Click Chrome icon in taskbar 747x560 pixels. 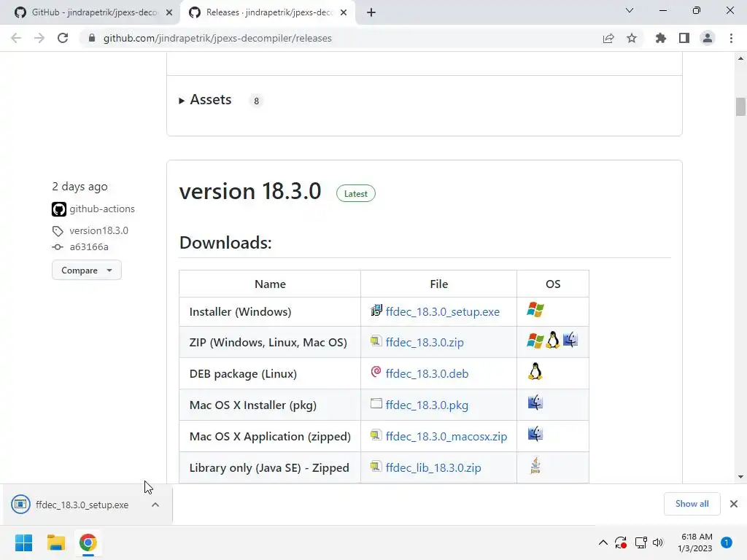point(88,542)
